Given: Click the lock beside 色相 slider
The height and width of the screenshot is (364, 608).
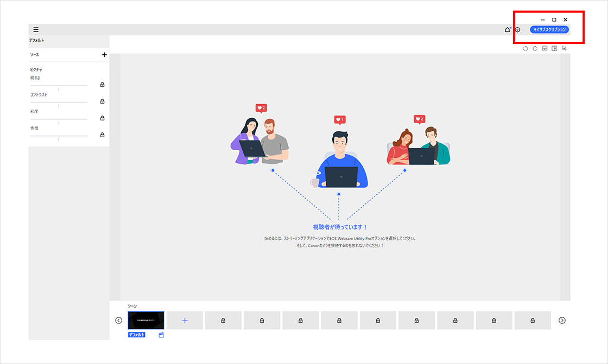Looking at the screenshot, I should point(102,135).
